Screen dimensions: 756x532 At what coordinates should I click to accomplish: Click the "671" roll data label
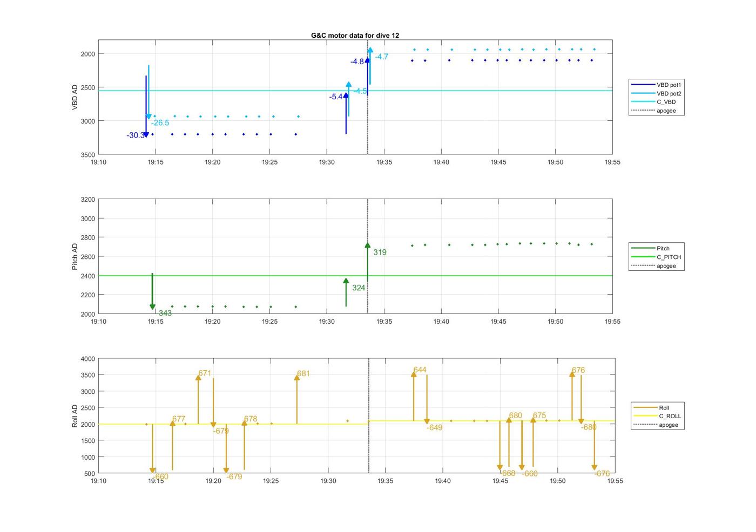point(205,373)
